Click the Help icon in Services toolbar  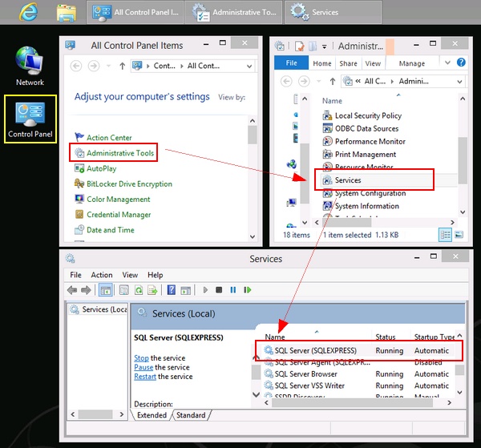172,290
